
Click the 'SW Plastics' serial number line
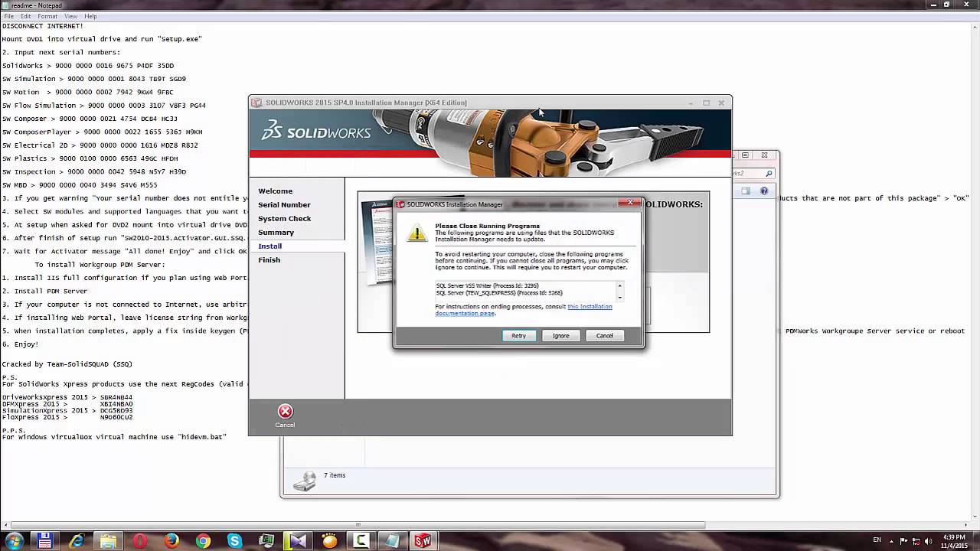coord(90,158)
